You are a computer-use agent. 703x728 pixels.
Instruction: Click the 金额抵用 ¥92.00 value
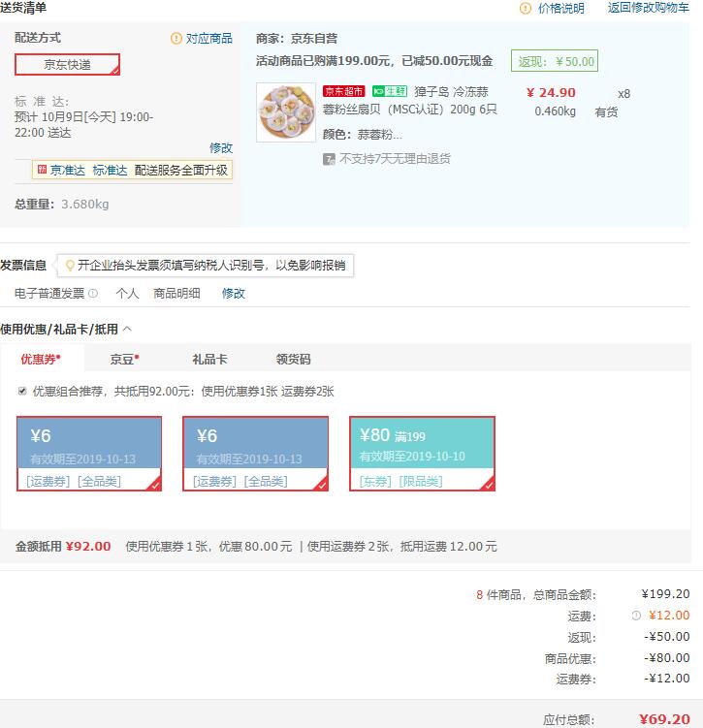(88, 546)
